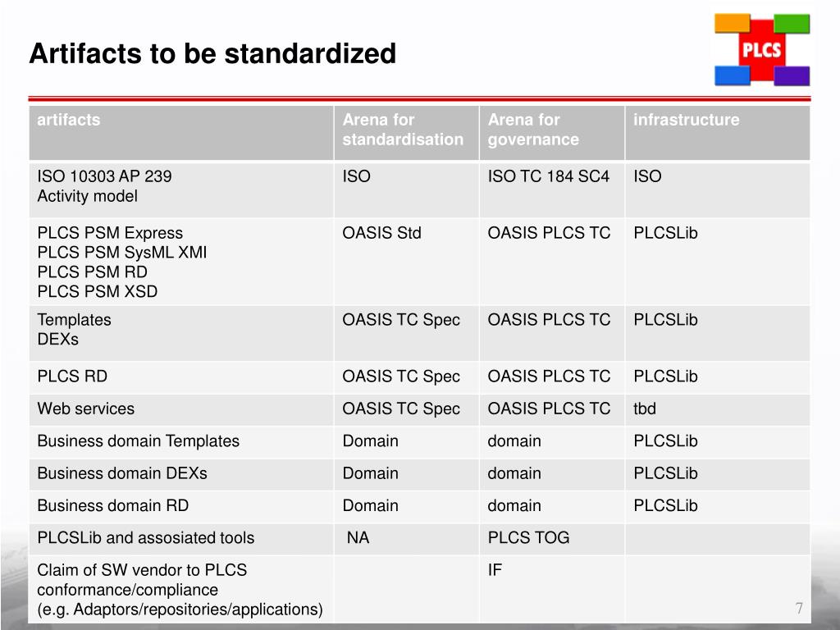The width and height of the screenshot is (840, 630).
Task: Click the "conformance/compliance" text line
Action: pyautogui.click(x=127, y=590)
